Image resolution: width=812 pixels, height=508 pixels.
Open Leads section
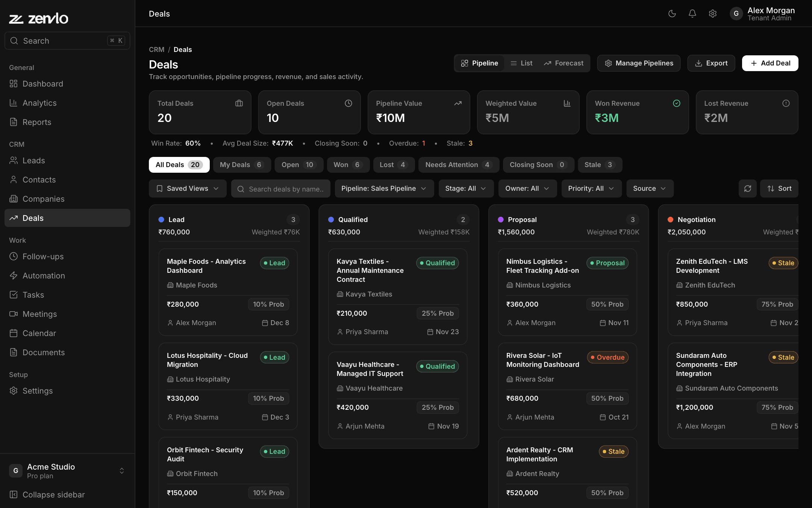[x=67, y=160]
